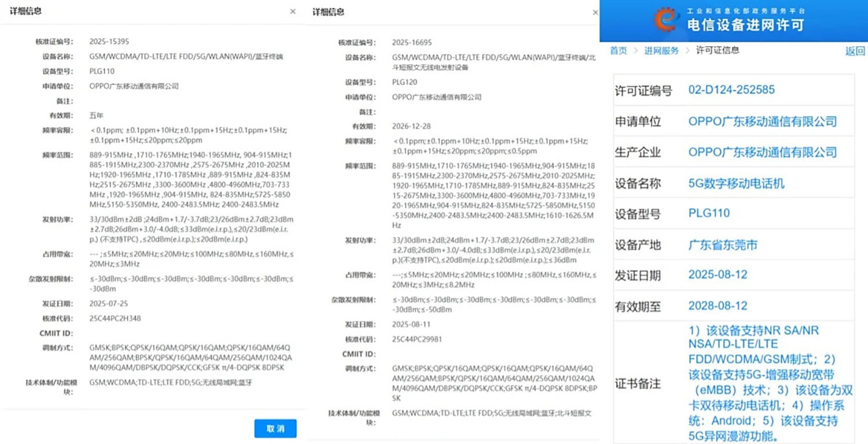Select model PLG110 in left dialog
The width and height of the screenshot is (868, 444).
102,72
